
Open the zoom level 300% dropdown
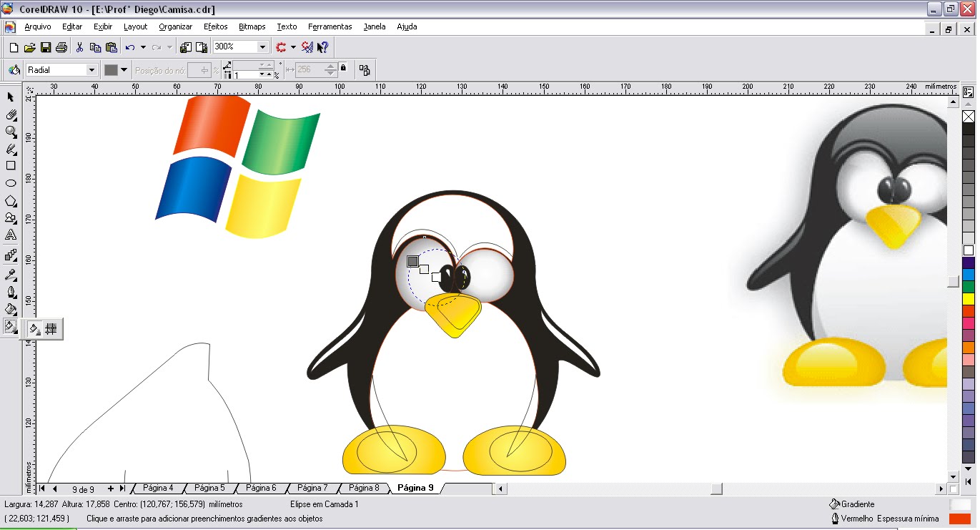pyautogui.click(x=262, y=47)
